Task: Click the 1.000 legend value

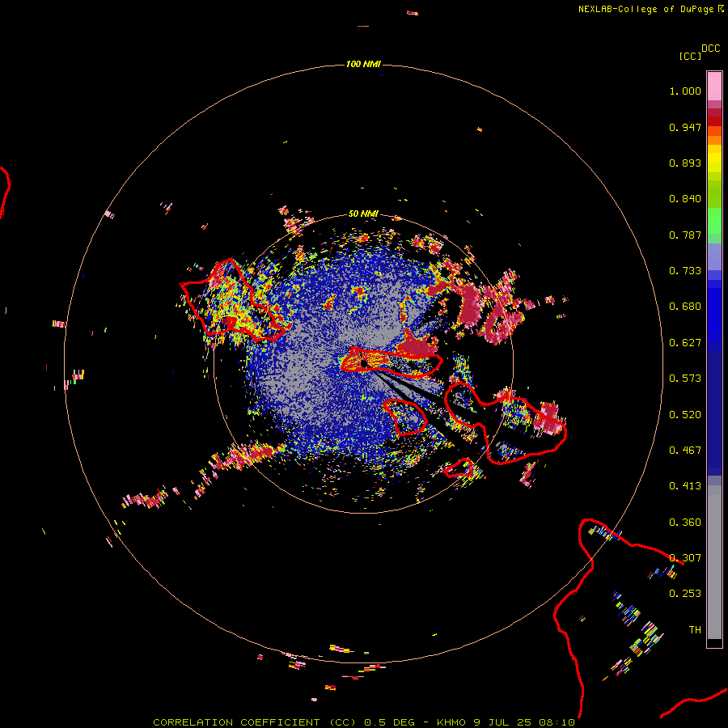Action: click(685, 91)
